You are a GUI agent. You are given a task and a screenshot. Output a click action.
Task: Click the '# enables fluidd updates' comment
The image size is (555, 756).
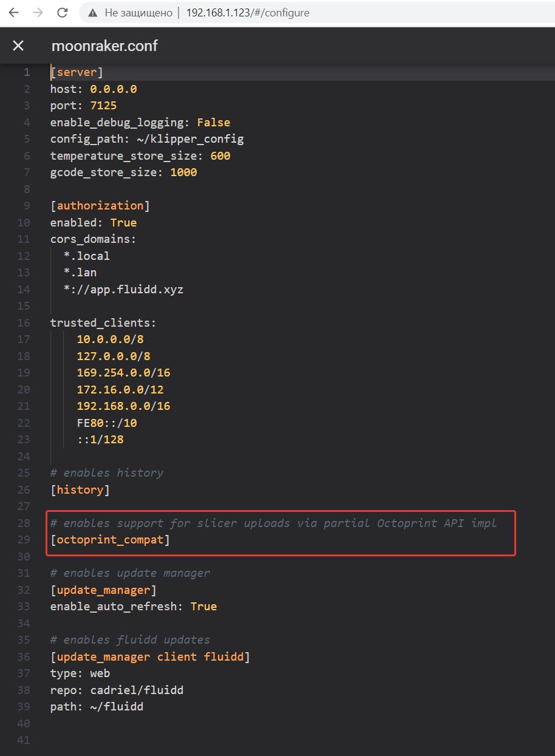pos(130,639)
